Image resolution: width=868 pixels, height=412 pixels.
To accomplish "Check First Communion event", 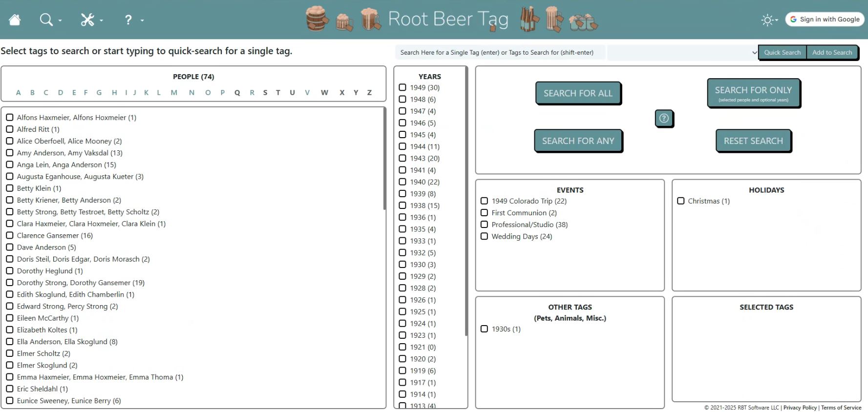I will coord(484,213).
